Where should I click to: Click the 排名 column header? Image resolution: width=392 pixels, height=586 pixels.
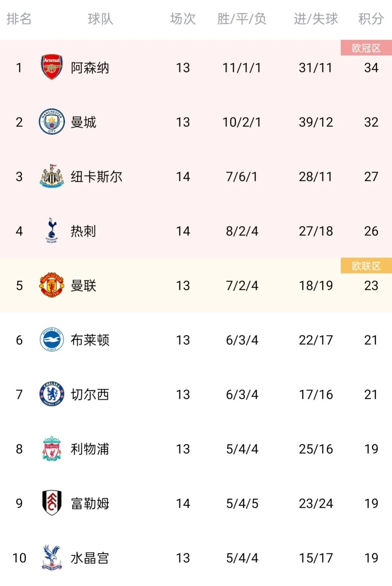[x=19, y=19]
